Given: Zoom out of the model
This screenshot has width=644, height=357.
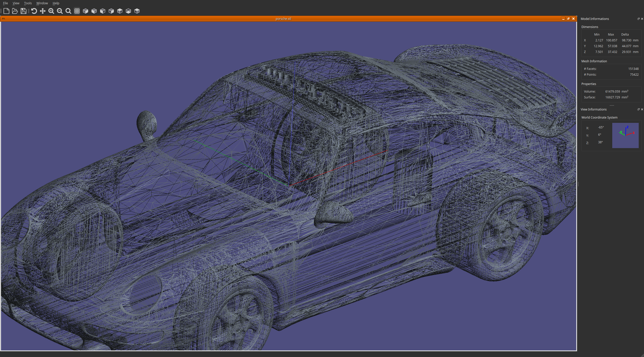Looking at the screenshot, I should (x=59, y=11).
